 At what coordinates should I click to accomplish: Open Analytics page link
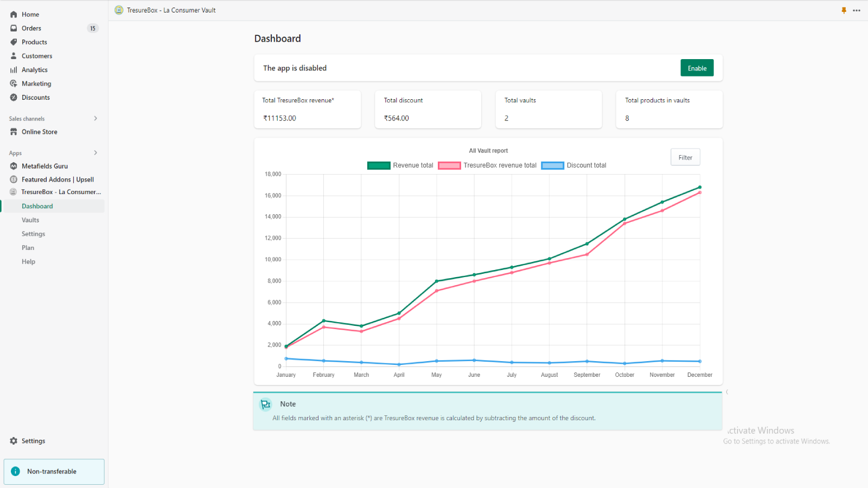click(x=35, y=70)
